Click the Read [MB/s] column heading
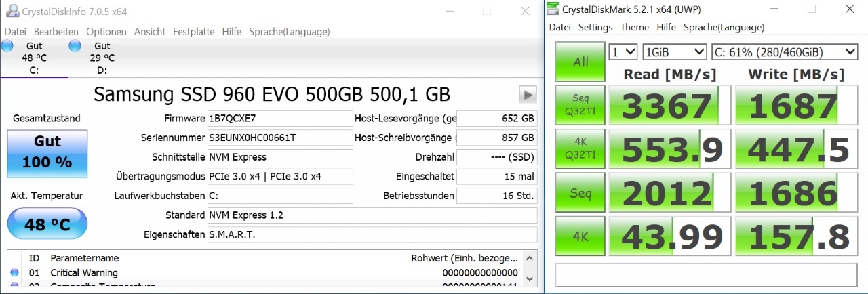This screenshot has width=868, height=294. (670, 74)
